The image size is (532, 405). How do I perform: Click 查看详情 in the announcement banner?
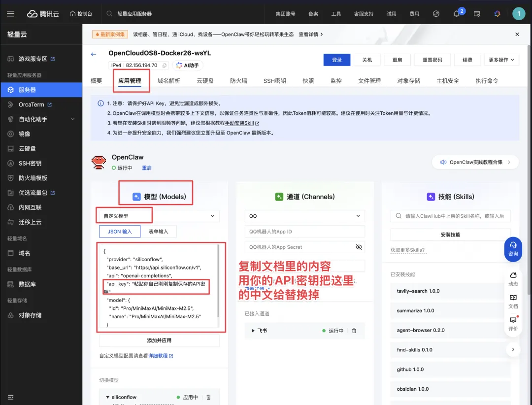coord(310,34)
